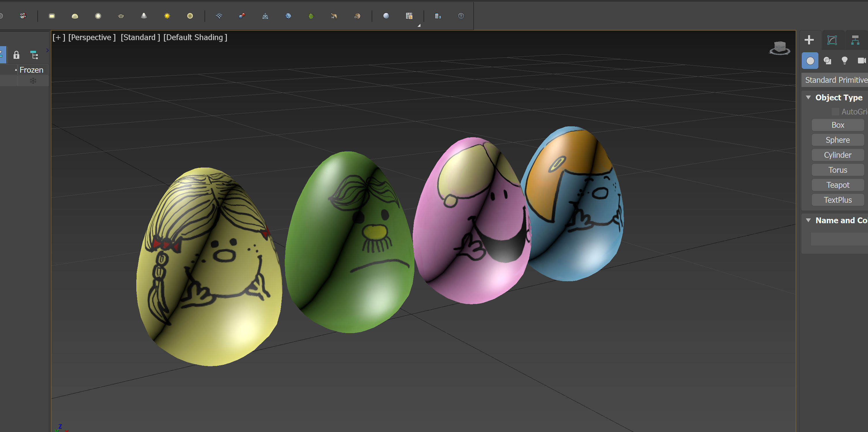Enable the AutoGrid checkbox

click(x=835, y=112)
